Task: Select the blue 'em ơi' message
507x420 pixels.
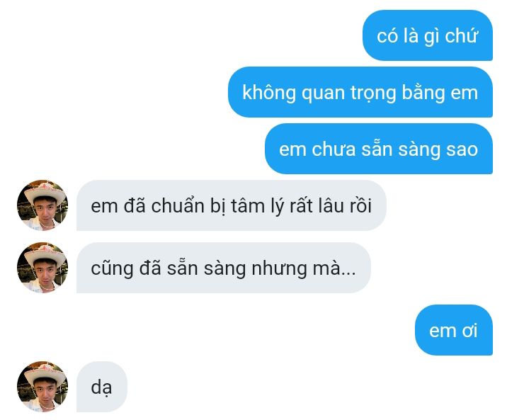Action: pos(454,330)
